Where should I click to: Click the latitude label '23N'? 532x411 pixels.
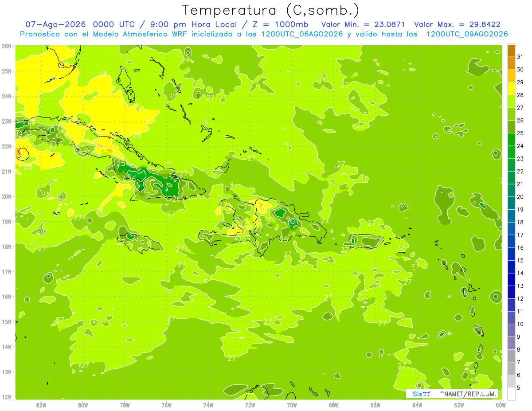pos(6,121)
